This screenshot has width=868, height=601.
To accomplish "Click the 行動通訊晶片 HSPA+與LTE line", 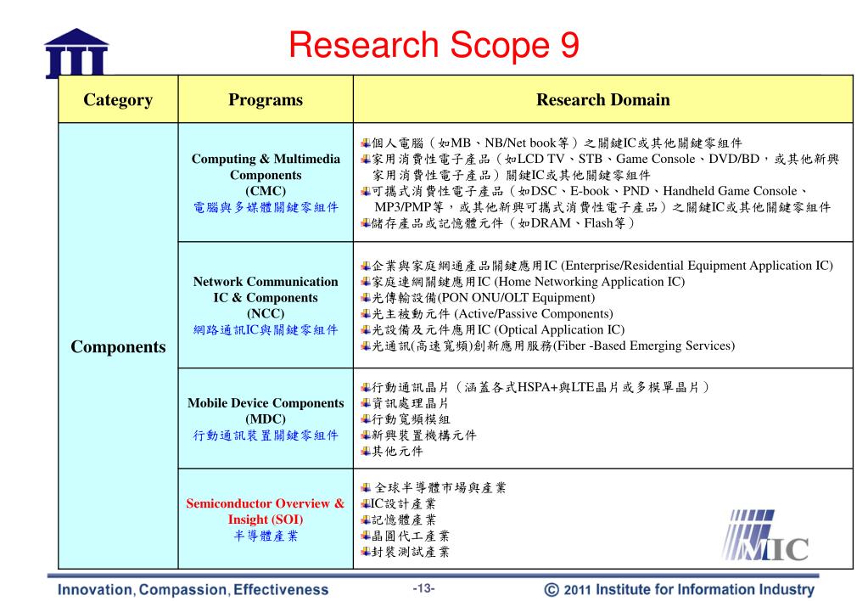I will tap(540, 387).
